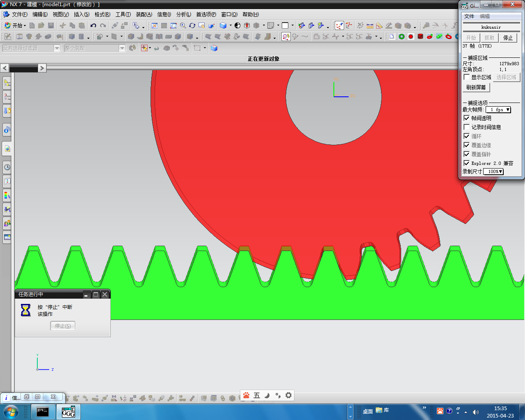
Task: Click the left scroll arrow of navigator bar
Action: pos(4,68)
